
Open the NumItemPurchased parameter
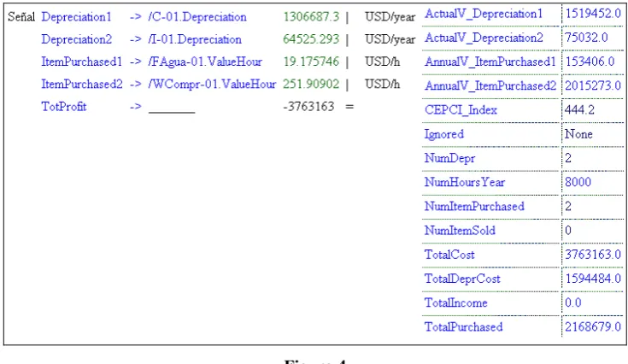click(x=474, y=207)
